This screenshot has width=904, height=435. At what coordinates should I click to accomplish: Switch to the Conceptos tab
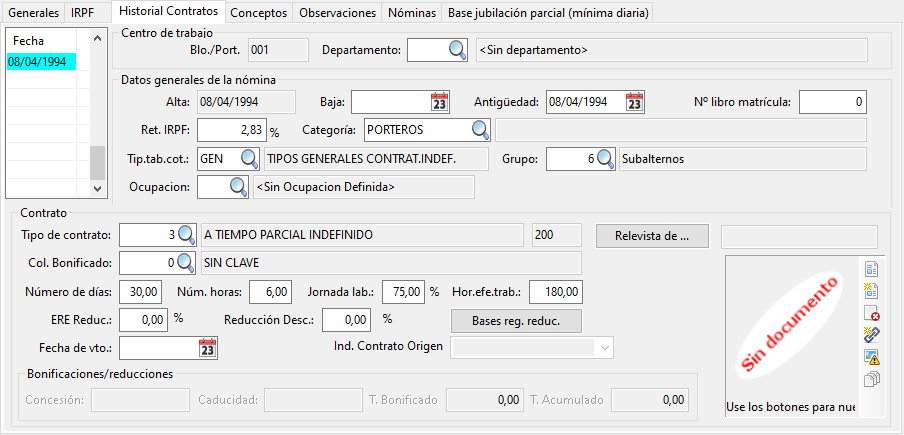[x=258, y=13]
